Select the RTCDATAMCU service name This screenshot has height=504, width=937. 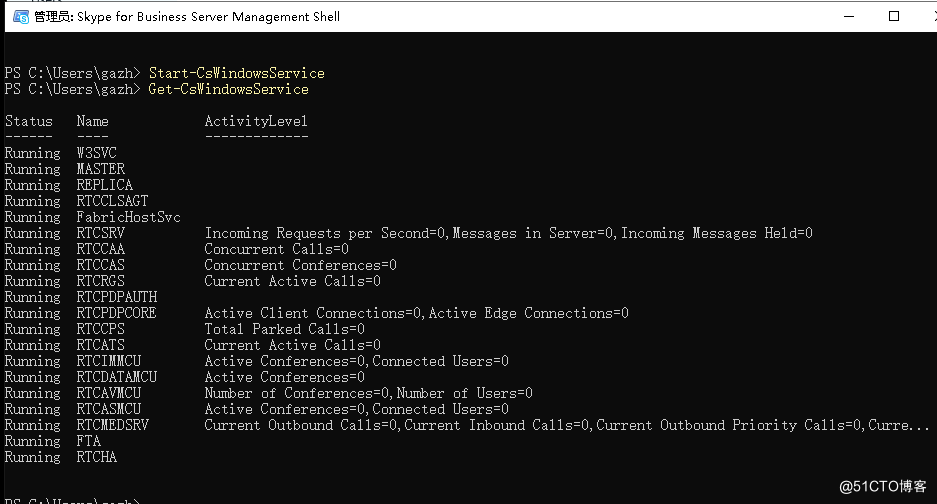click(x=117, y=377)
